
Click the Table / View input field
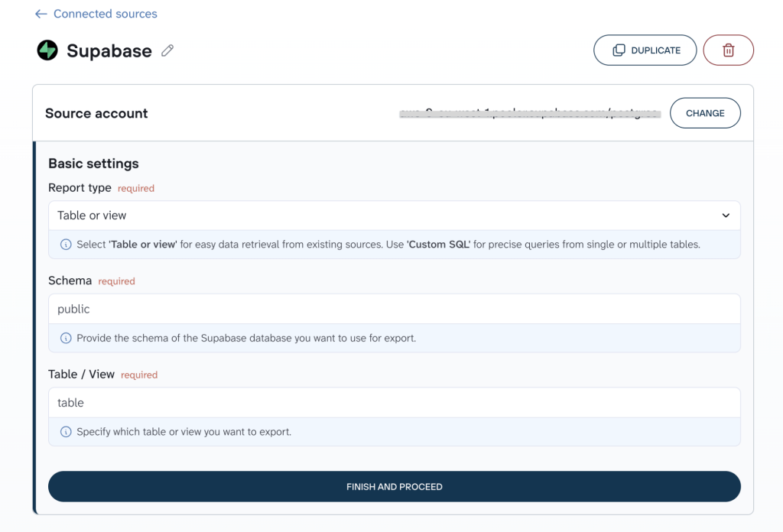tap(394, 403)
